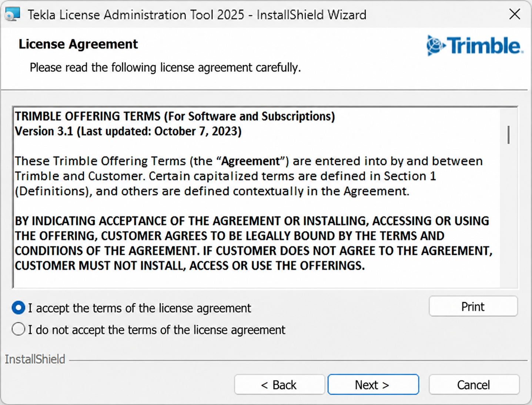
Task: Click the 'CUSTOMER MUST NOT INSTALL' line
Action: (x=190, y=266)
